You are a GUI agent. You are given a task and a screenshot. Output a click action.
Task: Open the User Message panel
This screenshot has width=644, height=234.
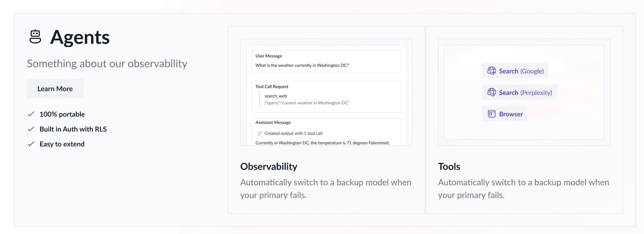pyautogui.click(x=326, y=61)
